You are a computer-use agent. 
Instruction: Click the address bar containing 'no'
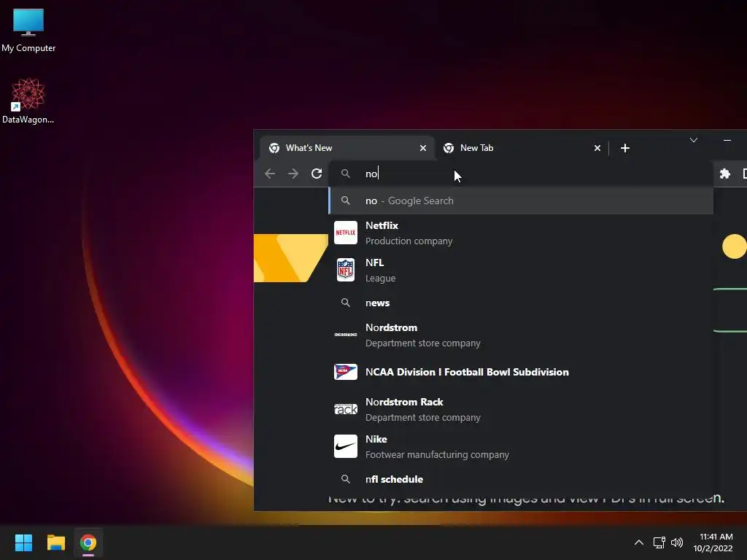(x=521, y=174)
